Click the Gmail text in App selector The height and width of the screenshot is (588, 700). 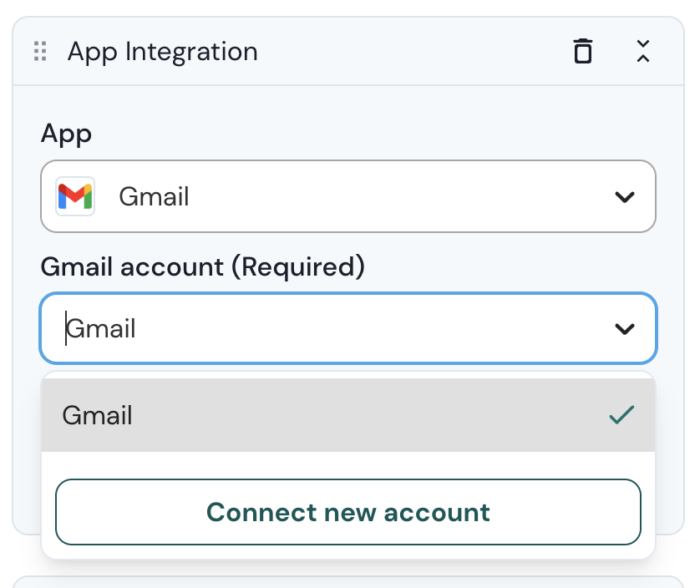[154, 197]
